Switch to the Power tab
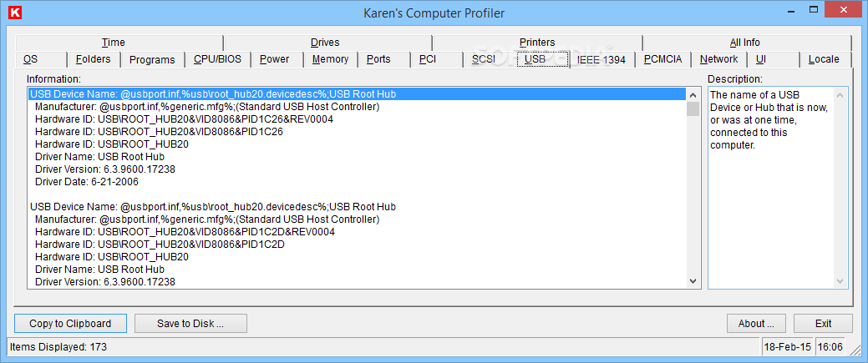 click(x=278, y=59)
